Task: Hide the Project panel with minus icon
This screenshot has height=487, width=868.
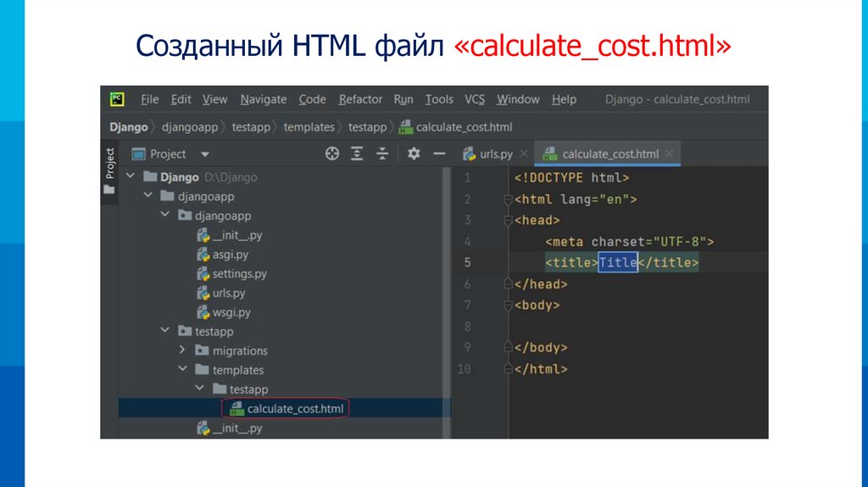Action: coord(440,154)
